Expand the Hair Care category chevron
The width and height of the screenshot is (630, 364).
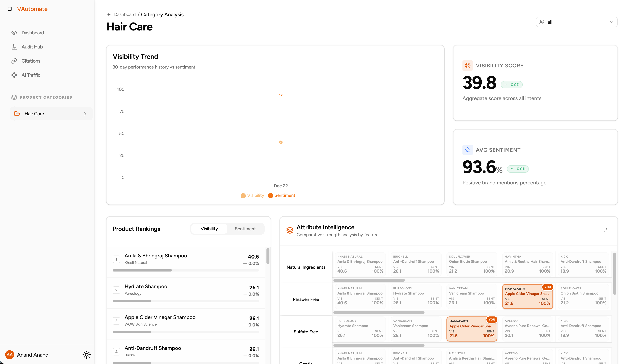click(85, 114)
